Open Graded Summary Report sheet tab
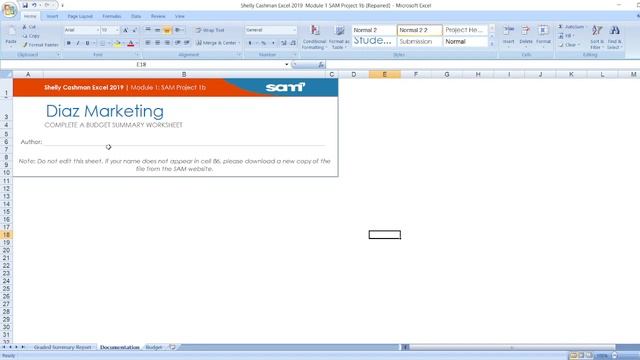640x360 pixels. (x=62, y=347)
